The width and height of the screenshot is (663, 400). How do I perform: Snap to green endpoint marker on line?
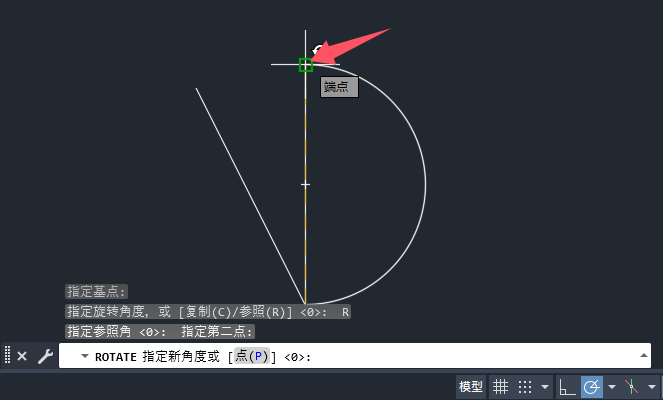(306, 65)
